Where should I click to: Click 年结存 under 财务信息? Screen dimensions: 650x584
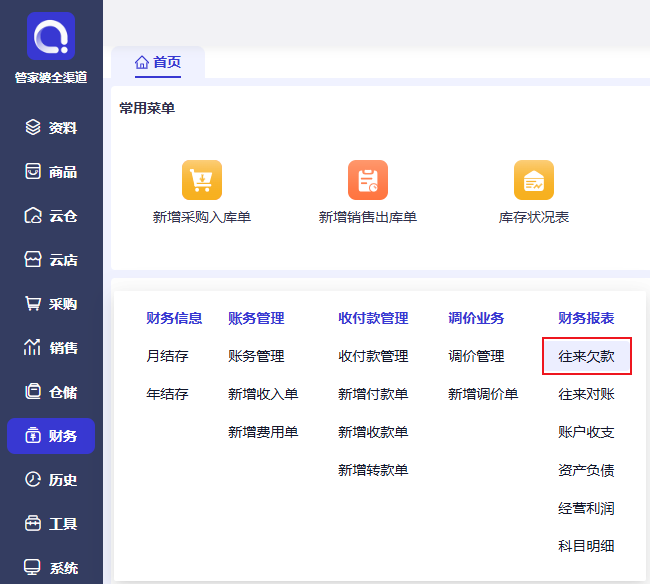167,394
